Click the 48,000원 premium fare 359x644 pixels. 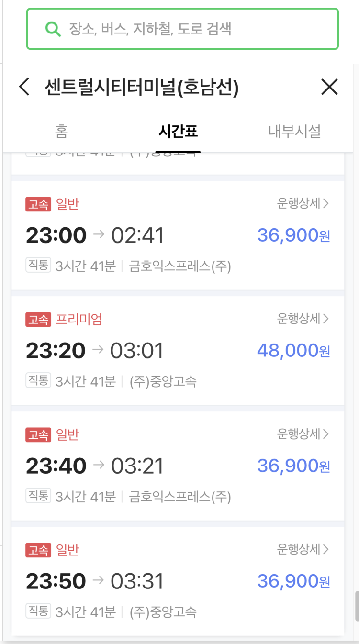(293, 351)
